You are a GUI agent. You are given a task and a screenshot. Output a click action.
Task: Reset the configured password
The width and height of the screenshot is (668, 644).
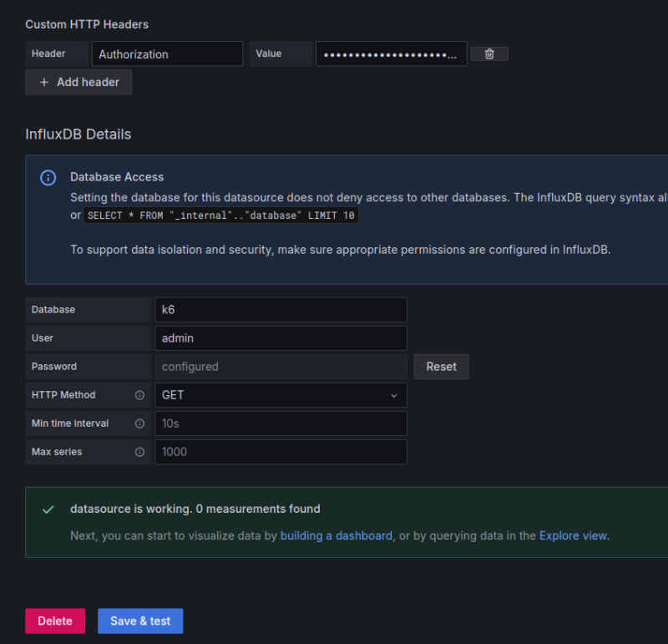(441, 367)
